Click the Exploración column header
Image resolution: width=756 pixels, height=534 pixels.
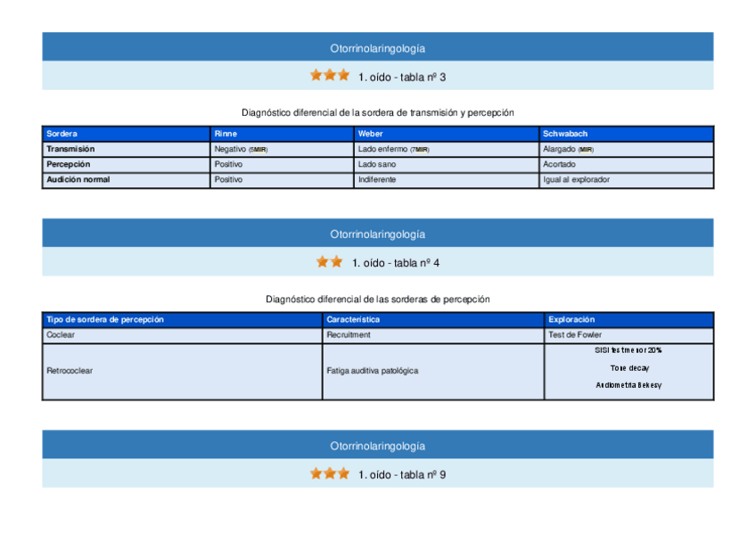point(571,319)
